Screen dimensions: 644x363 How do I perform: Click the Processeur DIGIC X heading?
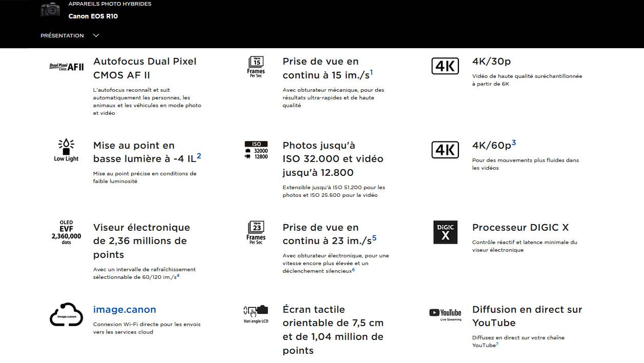click(x=520, y=228)
